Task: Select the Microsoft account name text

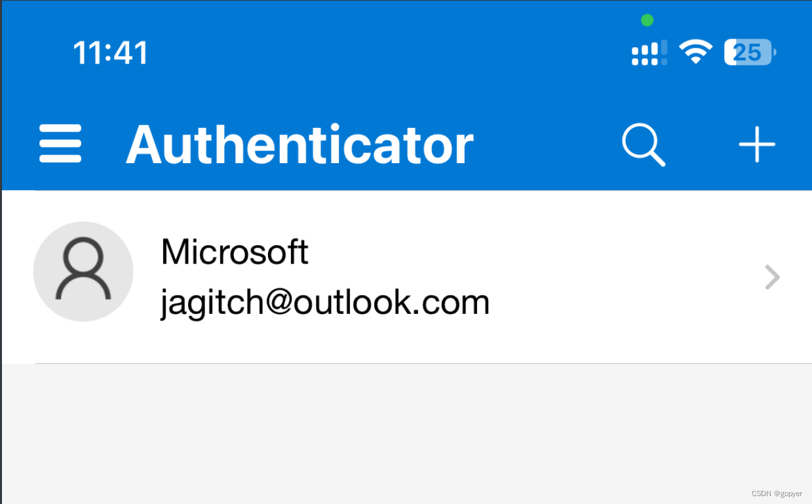Action: tap(235, 252)
